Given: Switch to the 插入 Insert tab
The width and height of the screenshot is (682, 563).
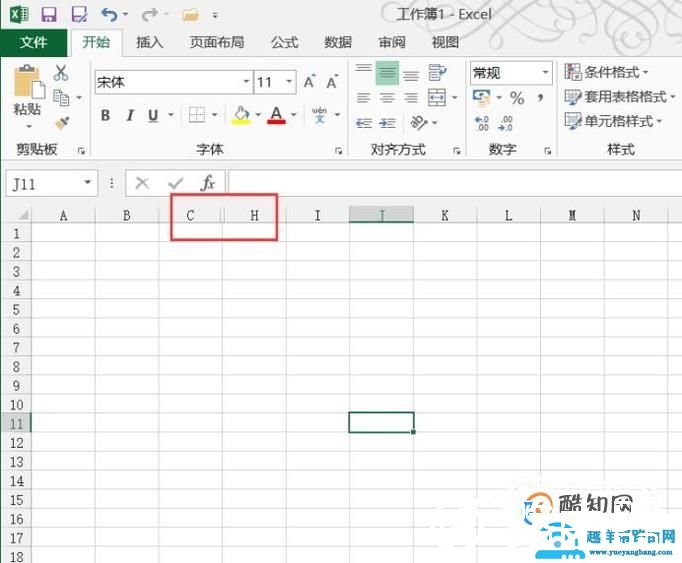Looking at the screenshot, I should [x=150, y=43].
